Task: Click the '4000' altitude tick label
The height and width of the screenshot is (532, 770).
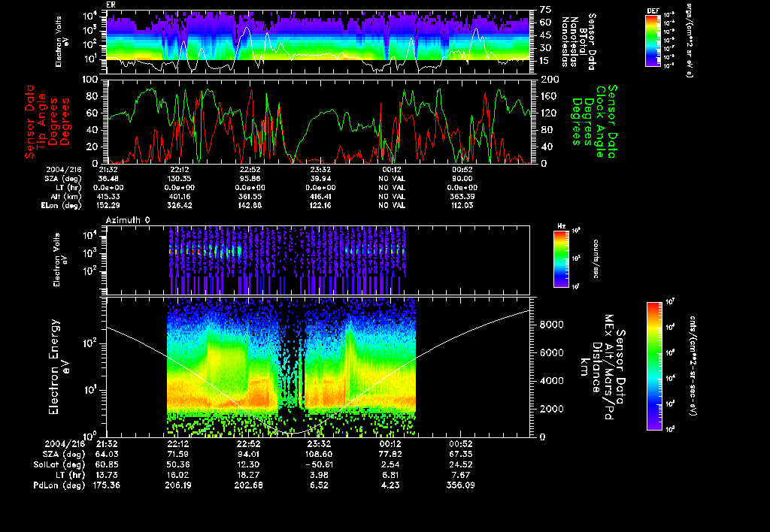Action: [551, 381]
